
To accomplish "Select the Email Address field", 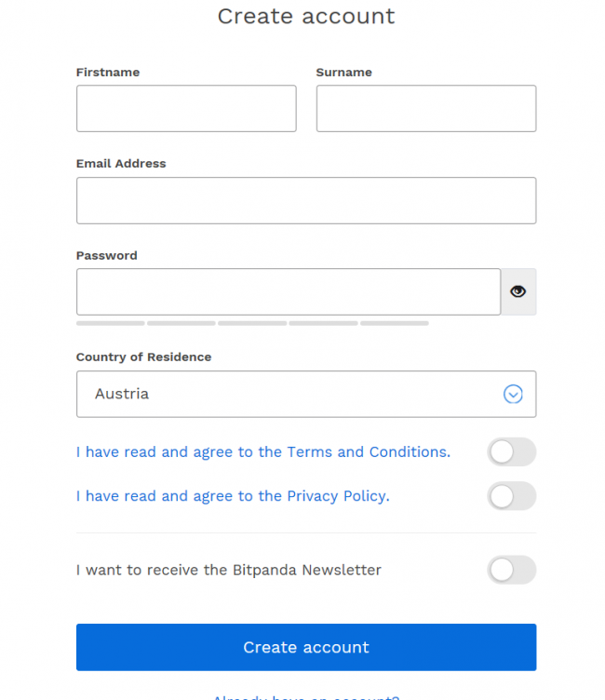I will [x=305, y=201].
